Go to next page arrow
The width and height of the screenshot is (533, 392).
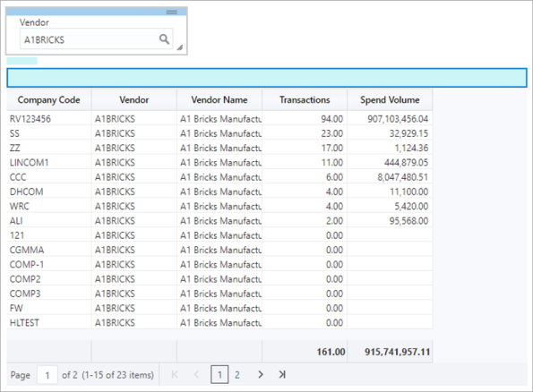(261, 374)
